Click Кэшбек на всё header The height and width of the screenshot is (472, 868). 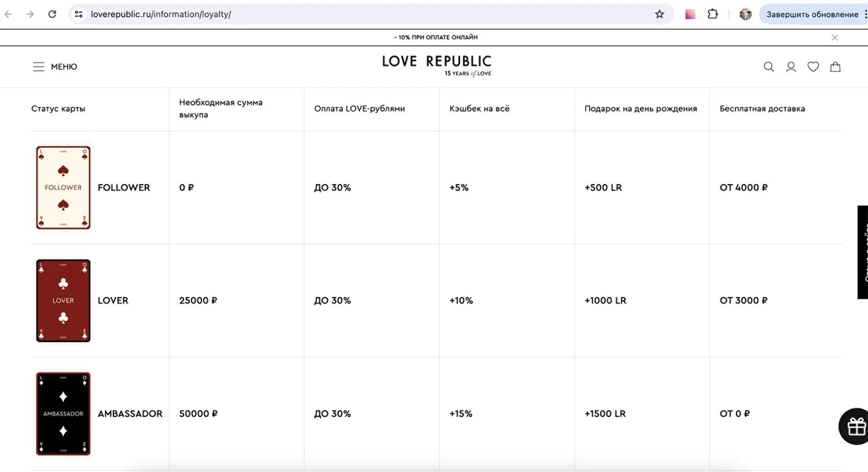pos(479,109)
